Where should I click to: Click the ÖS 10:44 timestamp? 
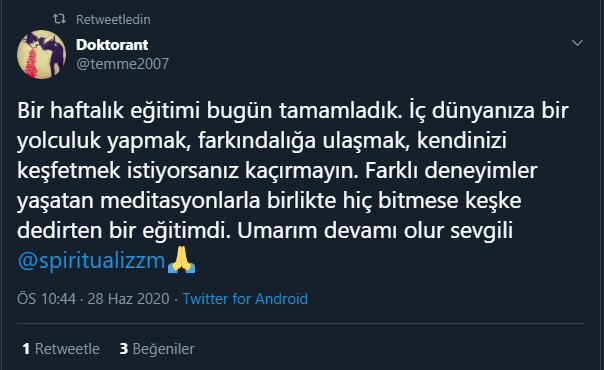[46, 299]
